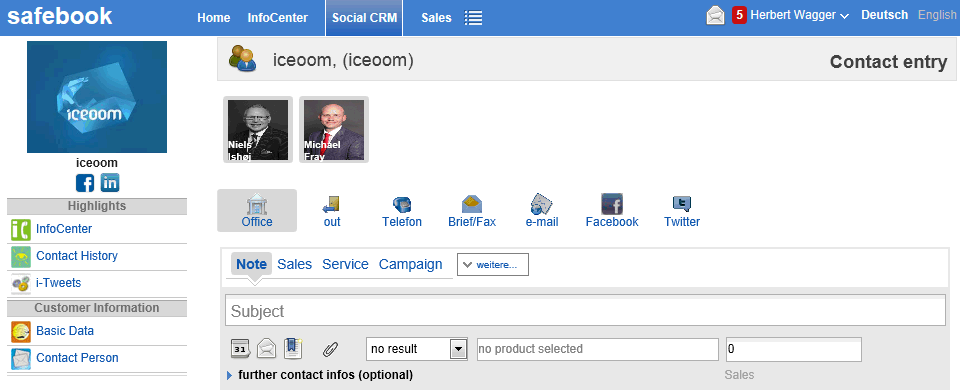Click the InfoCenter green sidebar icon
This screenshot has height=390, width=960.
[21, 230]
